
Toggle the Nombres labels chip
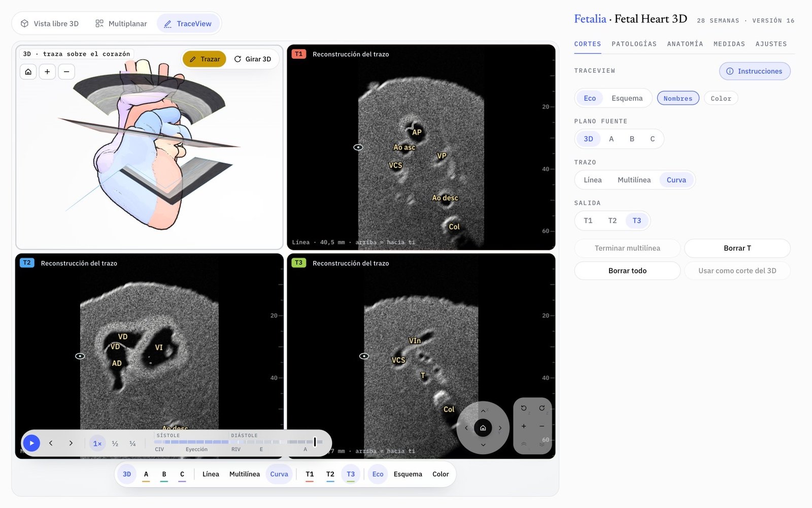coord(678,99)
